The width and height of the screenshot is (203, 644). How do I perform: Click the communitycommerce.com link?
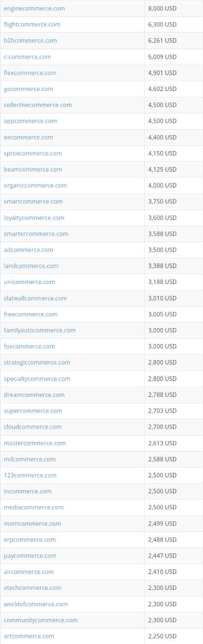pos(41,620)
